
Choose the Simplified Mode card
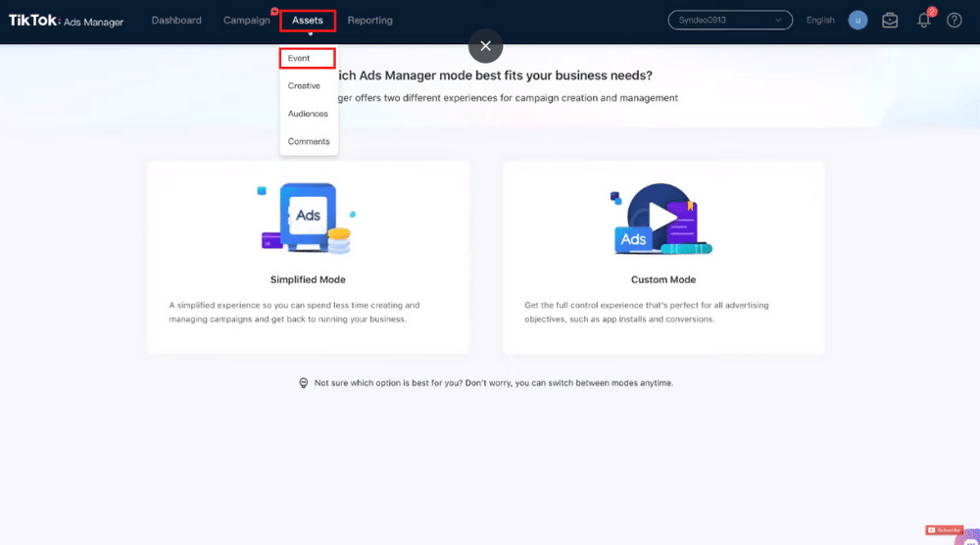308,258
